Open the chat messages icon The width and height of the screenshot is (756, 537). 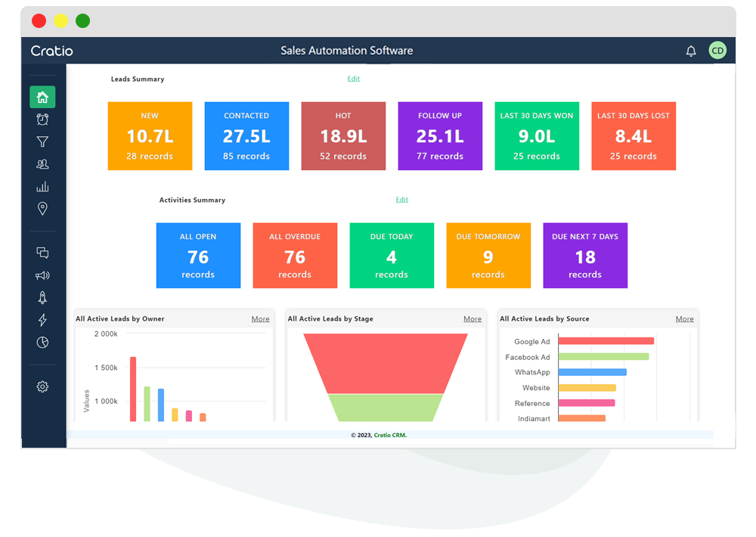coord(42,253)
